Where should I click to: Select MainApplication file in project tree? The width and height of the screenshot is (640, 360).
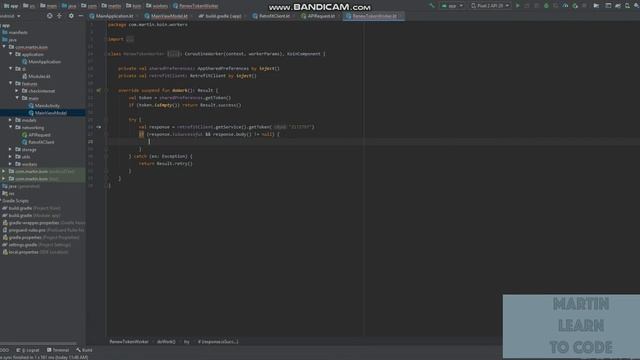(x=41, y=62)
